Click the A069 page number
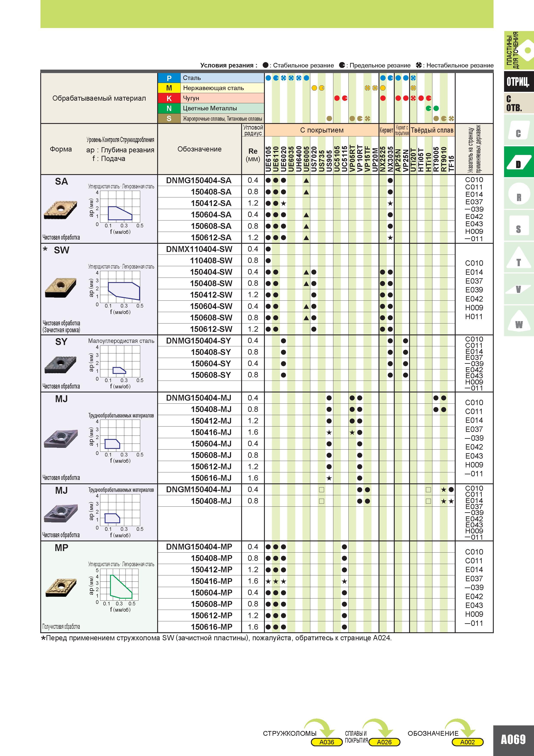The height and width of the screenshot is (756, 534). click(x=513, y=740)
